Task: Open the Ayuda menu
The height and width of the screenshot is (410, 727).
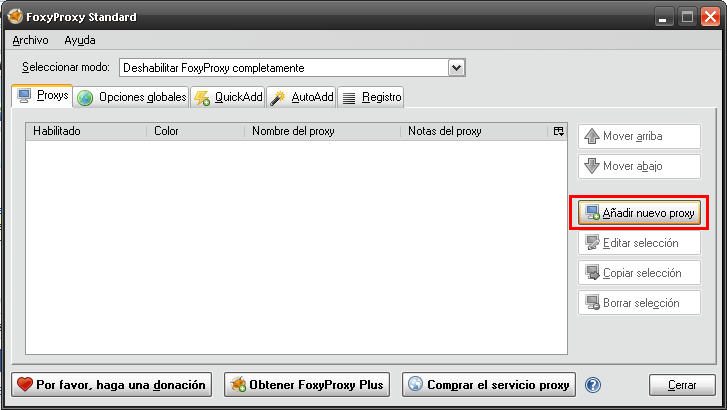Action: 80,40
